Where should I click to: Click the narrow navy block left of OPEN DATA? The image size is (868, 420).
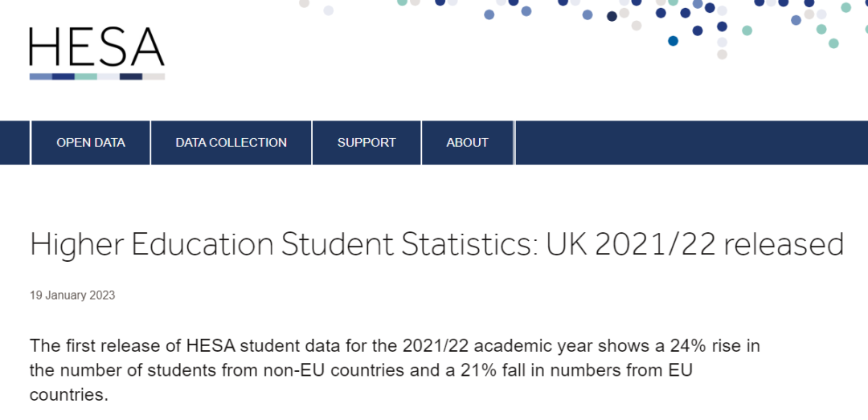click(x=14, y=143)
